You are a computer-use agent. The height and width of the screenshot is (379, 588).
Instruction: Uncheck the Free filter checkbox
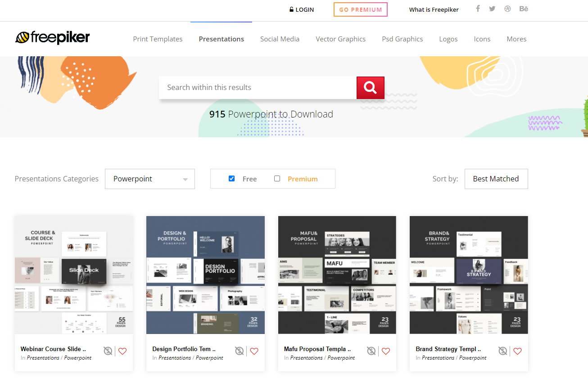(232, 179)
